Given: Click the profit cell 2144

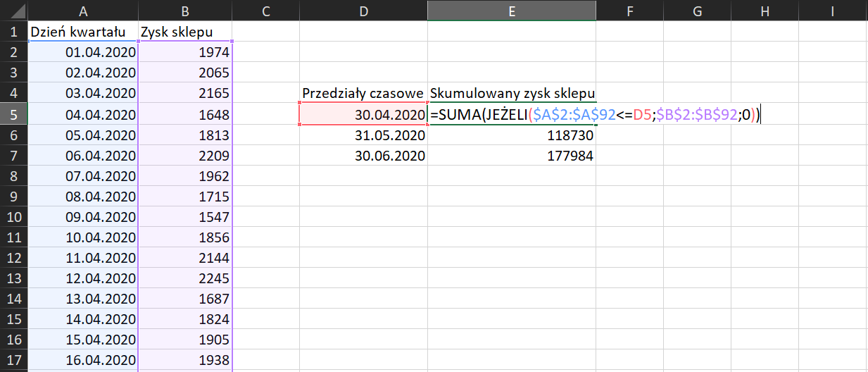Looking at the screenshot, I should 185,258.
